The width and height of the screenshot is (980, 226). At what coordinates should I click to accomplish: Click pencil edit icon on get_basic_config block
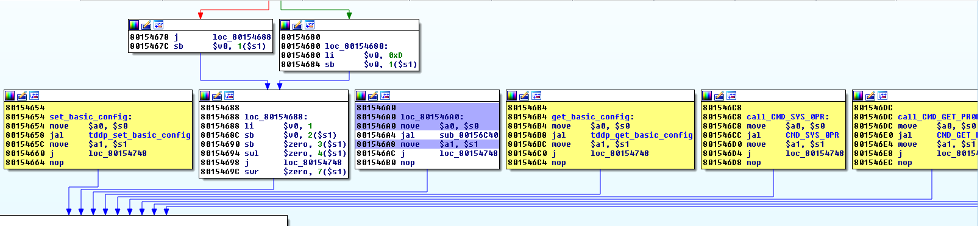tap(524, 96)
